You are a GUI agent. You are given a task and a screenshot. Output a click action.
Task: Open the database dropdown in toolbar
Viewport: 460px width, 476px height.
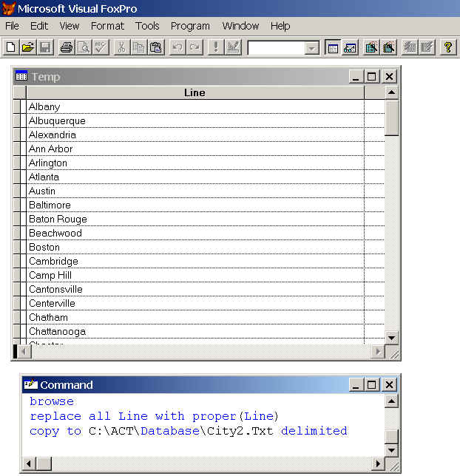point(312,48)
